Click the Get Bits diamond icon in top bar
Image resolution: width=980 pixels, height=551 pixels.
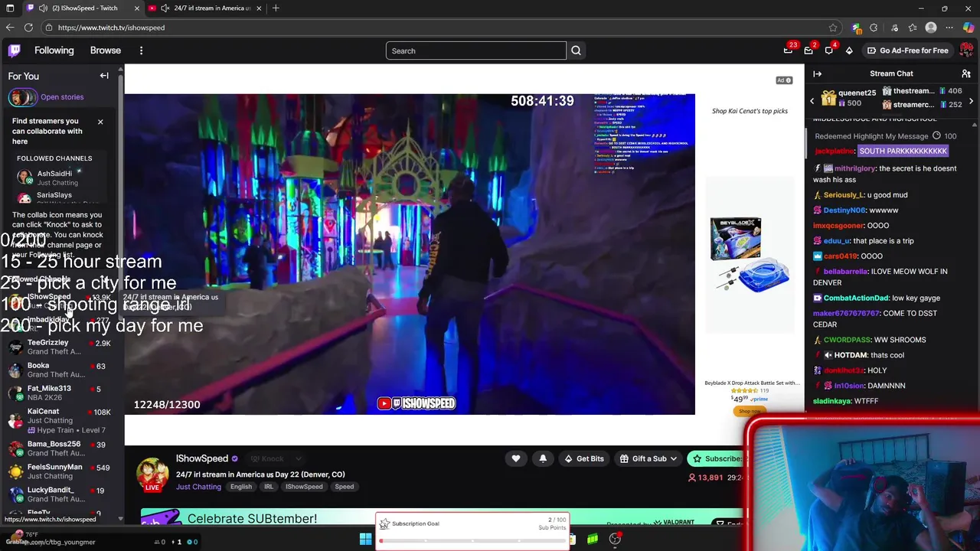[x=849, y=51]
